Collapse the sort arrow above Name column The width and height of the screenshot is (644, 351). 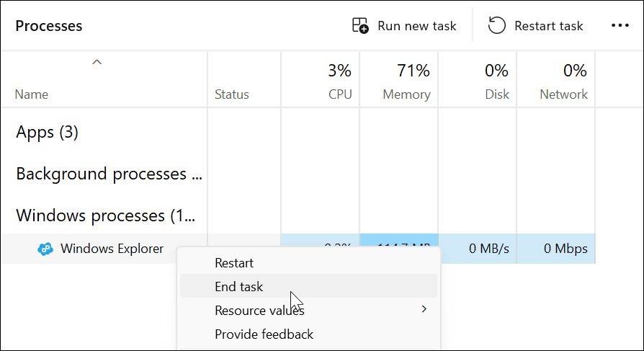click(x=97, y=63)
